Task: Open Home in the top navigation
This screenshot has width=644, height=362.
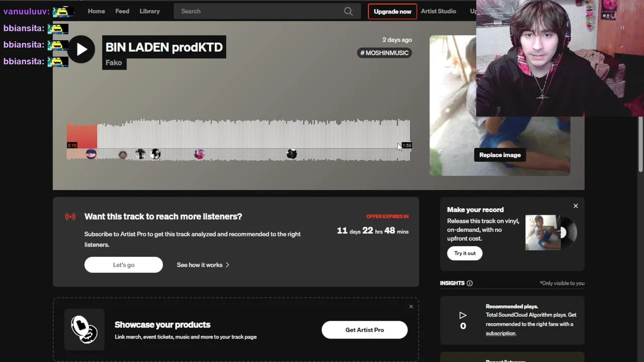Action: 96,11
